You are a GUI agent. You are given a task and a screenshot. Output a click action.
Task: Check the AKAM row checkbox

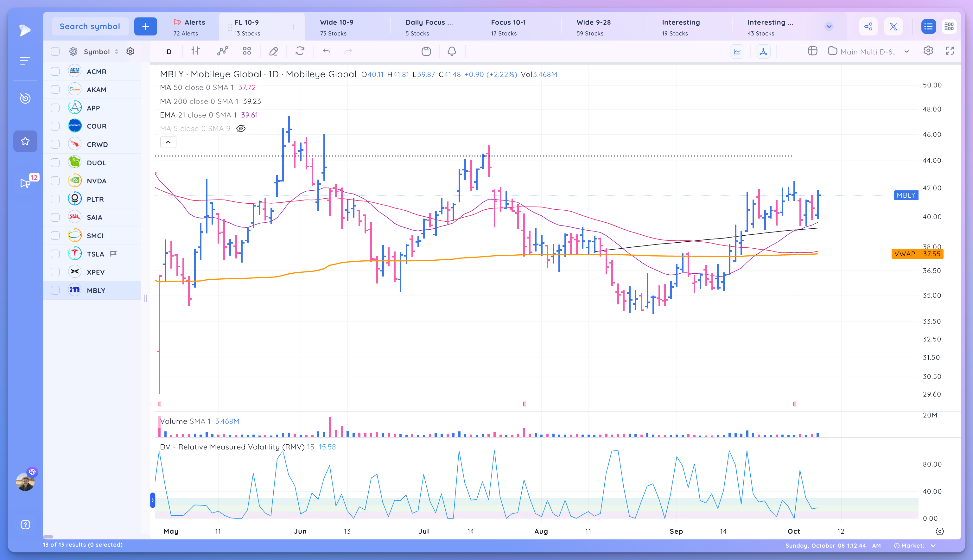pos(55,90)
